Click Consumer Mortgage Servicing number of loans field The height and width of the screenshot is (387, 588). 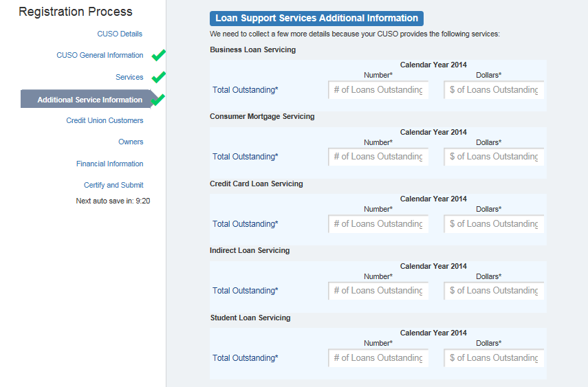pyautogui.click(x=378, y=157)
